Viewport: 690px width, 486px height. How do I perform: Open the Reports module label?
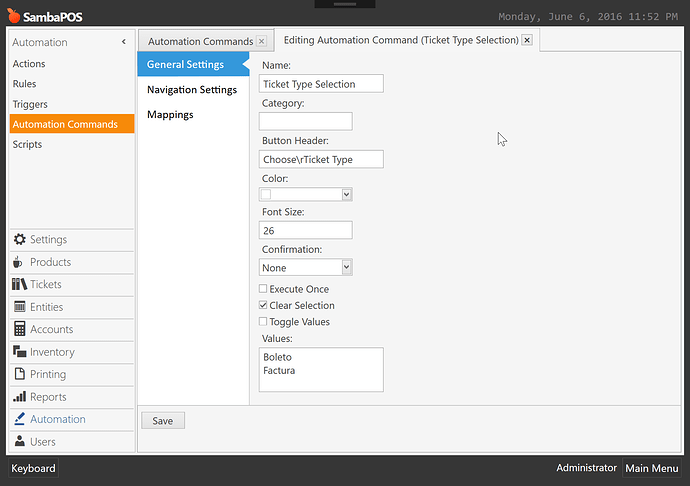[x=48, y=397]
